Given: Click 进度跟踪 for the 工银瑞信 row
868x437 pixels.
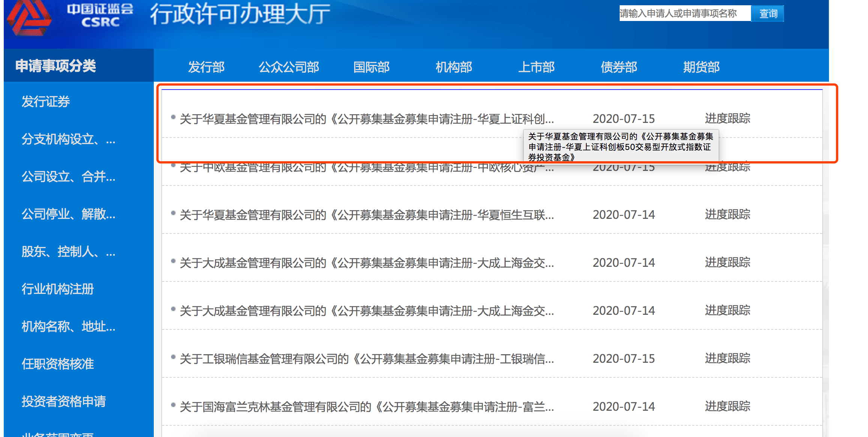Looking at the screenshot, I should click(728, 358).
